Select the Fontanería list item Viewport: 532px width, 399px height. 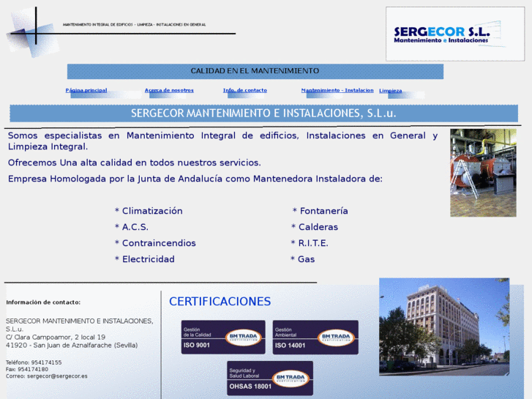tap(320, 211)
